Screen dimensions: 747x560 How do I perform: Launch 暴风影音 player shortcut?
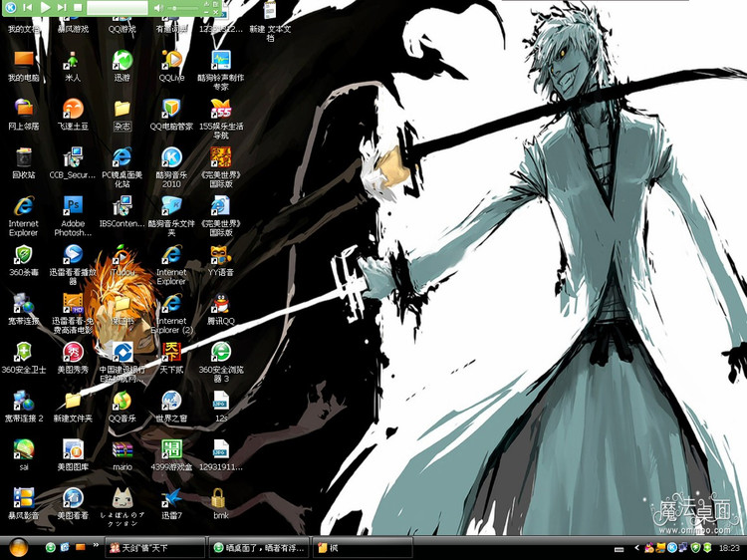[23, 503]
